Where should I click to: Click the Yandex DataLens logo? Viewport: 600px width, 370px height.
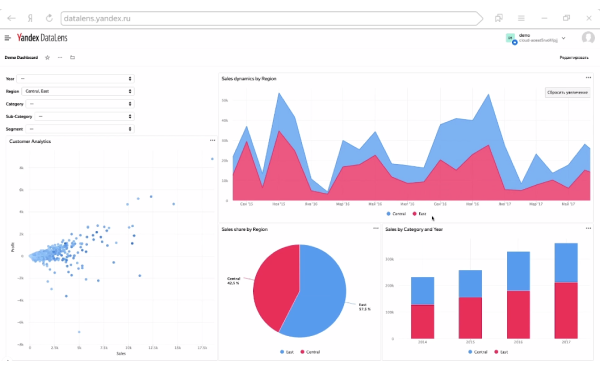tap(42, 37)
